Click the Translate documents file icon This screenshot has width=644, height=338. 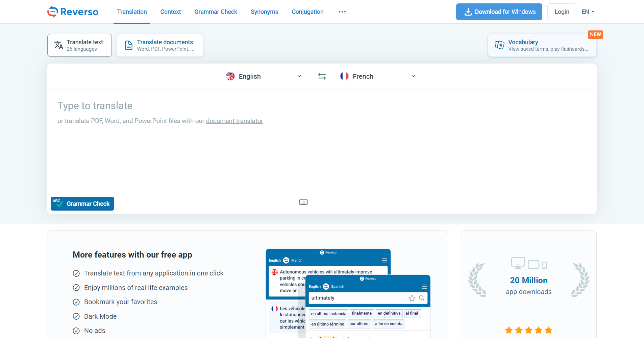pos(129,45)
